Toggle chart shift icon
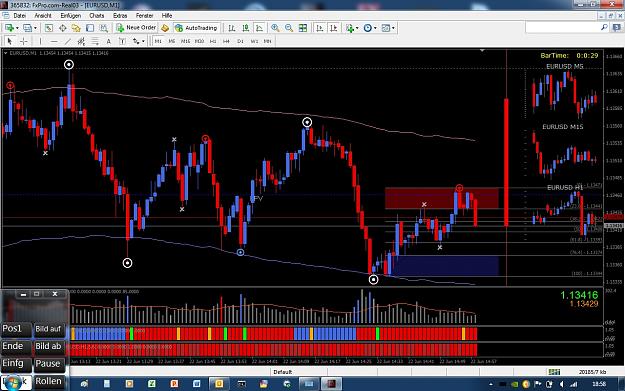This screenshot has height=391, width=625. [334, 28]
